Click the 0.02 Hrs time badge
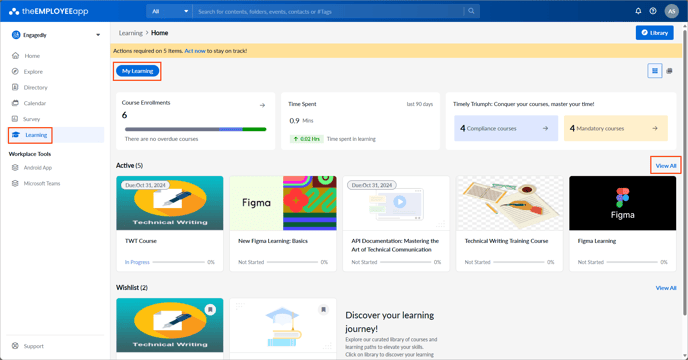 [306, 139]
